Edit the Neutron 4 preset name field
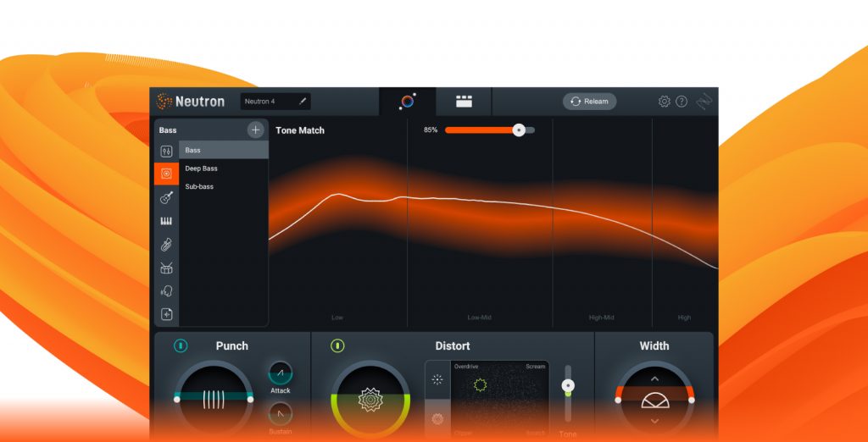 coord(275,102)
